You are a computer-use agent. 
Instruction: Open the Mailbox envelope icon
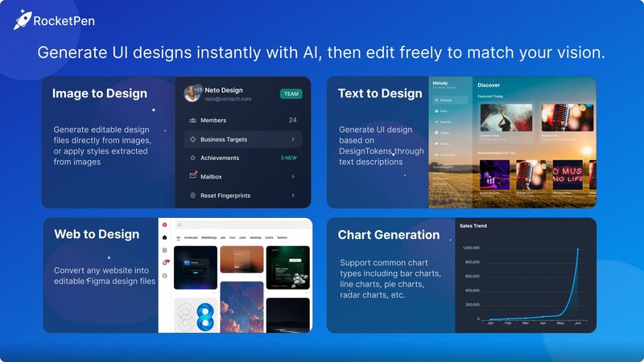(x=192, y=176)
